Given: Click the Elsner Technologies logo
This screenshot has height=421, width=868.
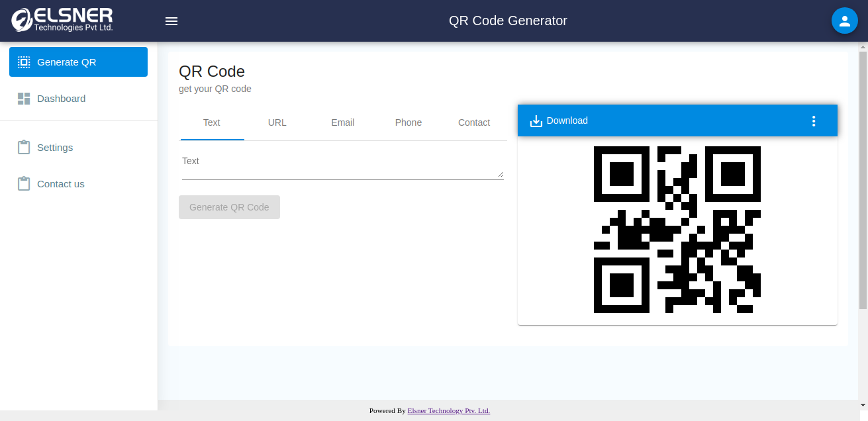Looking at the screenshot, I should (x=63, y=20).
